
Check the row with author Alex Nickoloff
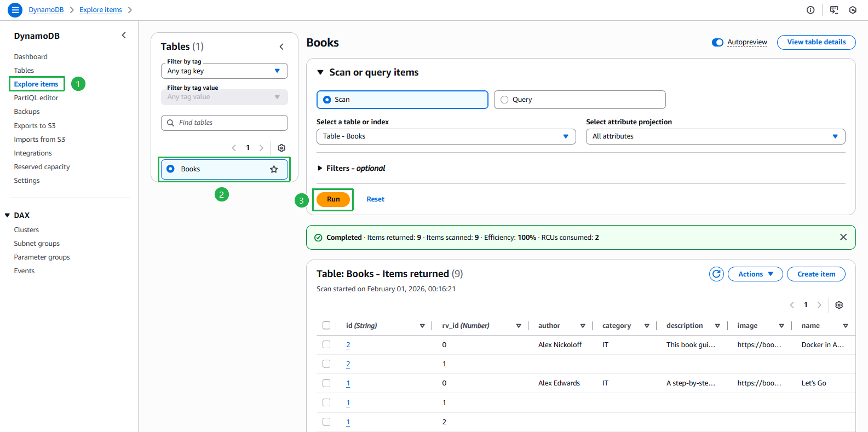[326, 344]
